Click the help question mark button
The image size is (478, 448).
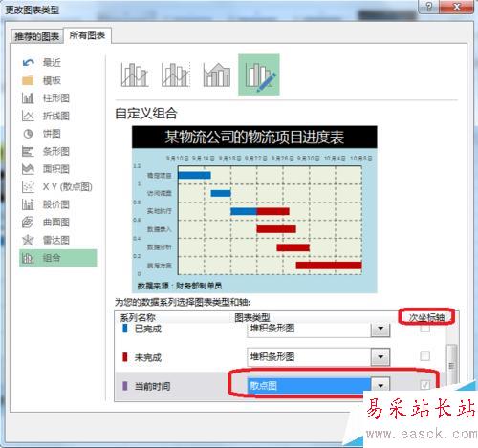coord(428,7)
